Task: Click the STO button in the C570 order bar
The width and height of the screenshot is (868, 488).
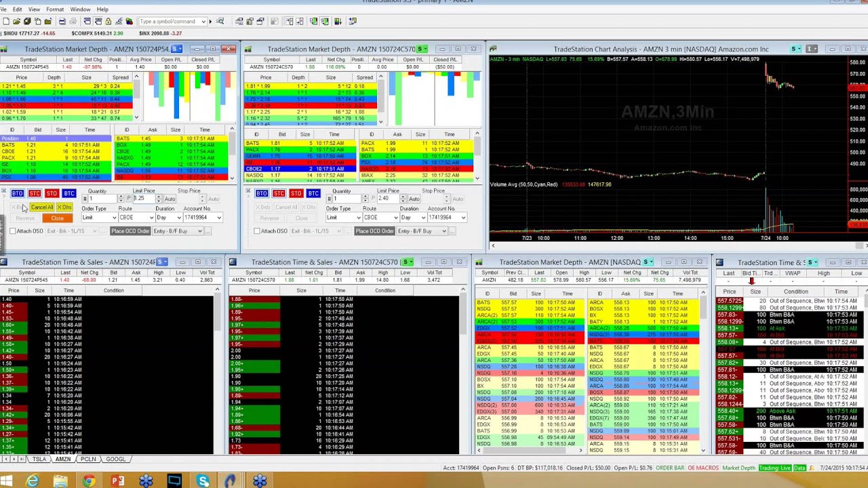Action: (296, 194)
